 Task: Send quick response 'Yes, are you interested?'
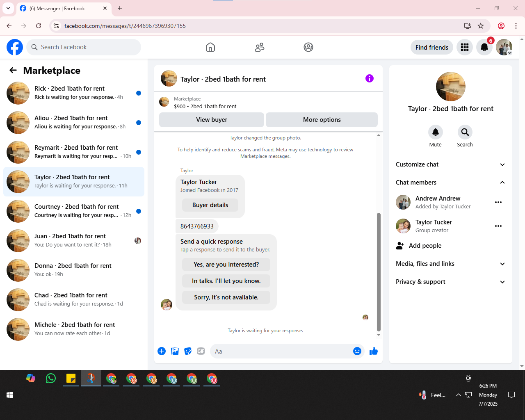[x=226, y=265]
